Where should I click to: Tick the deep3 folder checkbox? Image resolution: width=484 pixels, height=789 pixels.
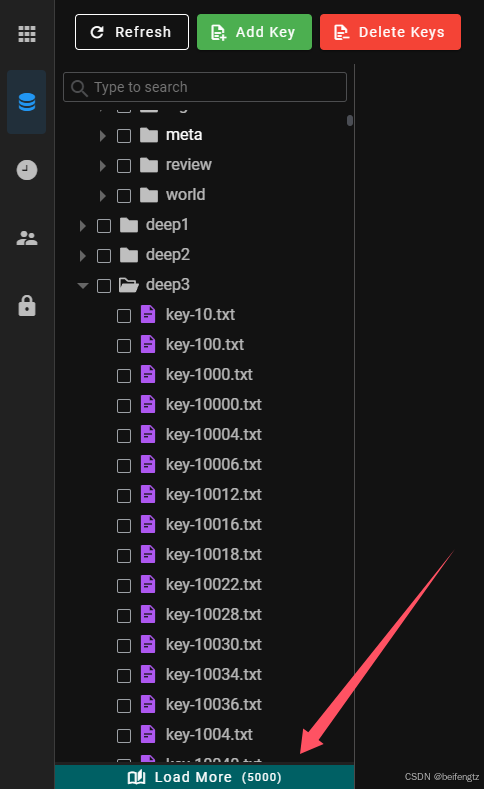coord(104,286)
